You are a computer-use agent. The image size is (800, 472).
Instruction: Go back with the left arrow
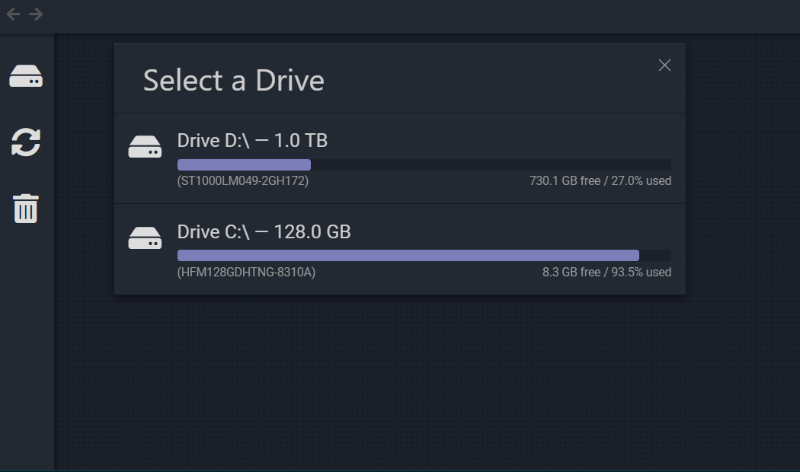(13, 14)
